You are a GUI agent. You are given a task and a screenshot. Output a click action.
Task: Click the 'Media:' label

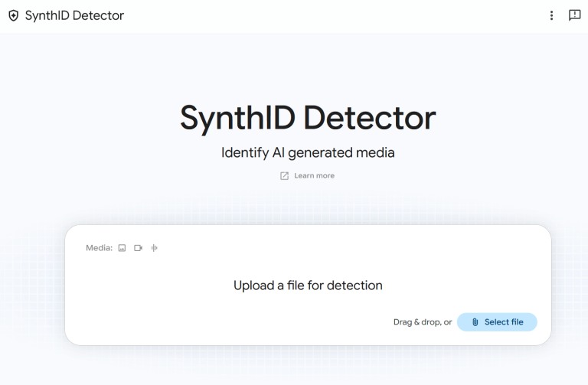coord(99,248)
